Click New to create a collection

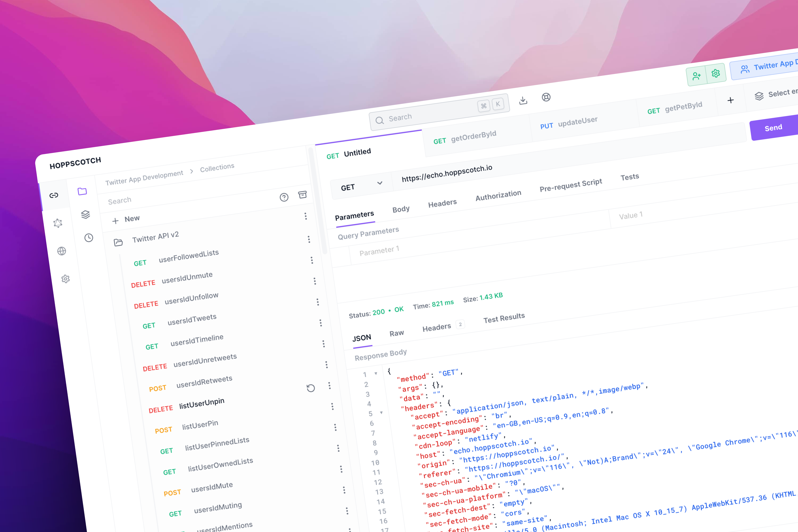click(x=126, y=219)
